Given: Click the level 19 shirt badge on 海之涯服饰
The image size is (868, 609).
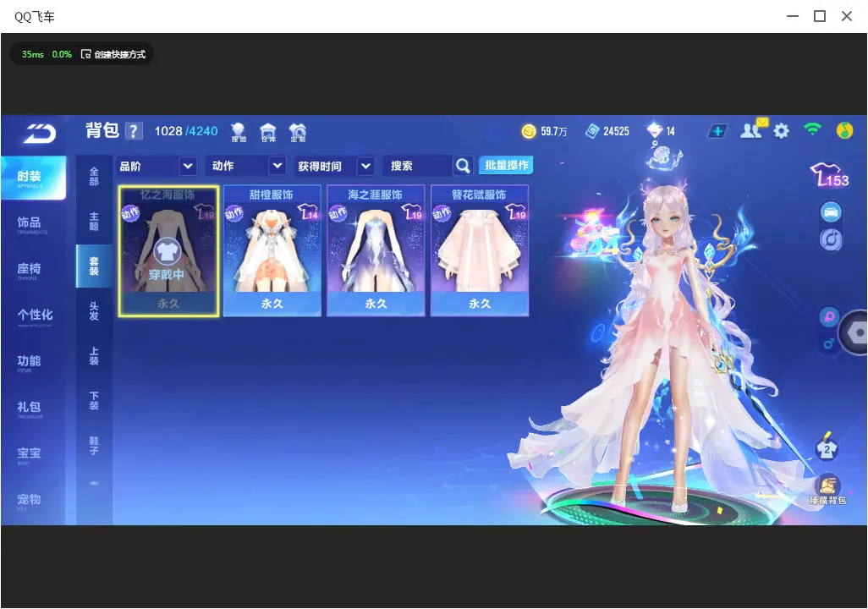Looking at the screenshot, I should [x=412, y=212].
